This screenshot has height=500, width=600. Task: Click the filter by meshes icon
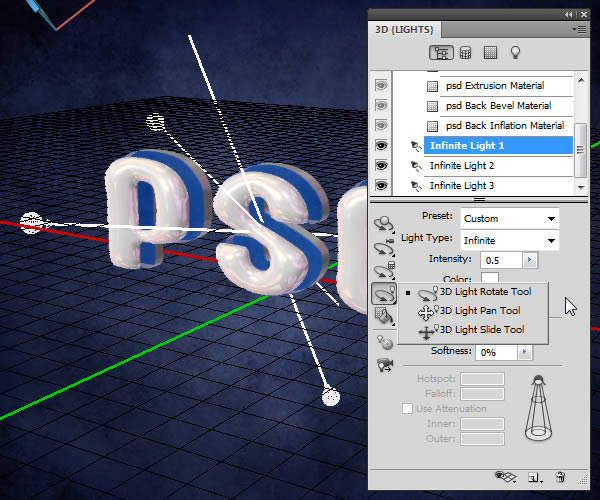click(x=465, y=53)
